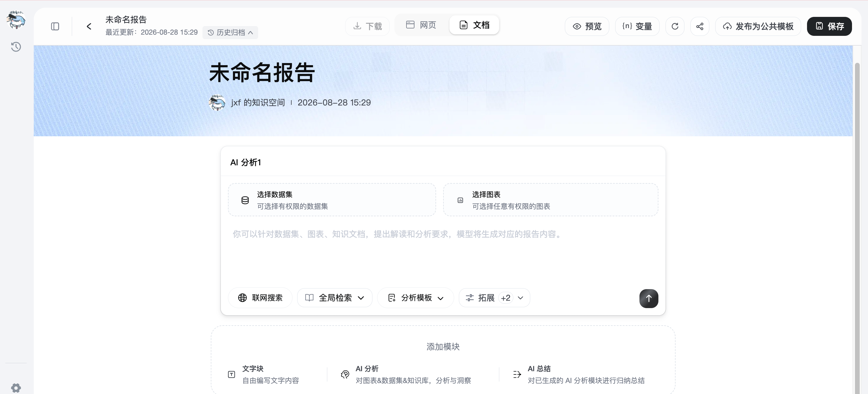Switch to the 网页 tab
This screenshot has width=868, height=394.
(421, 25)
